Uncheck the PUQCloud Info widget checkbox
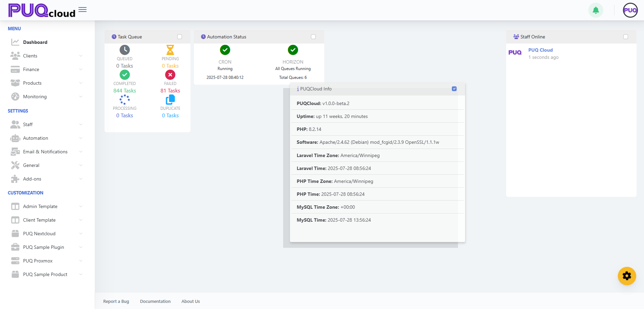The width and height of the screenshot is (644, 309). (454, 89)
